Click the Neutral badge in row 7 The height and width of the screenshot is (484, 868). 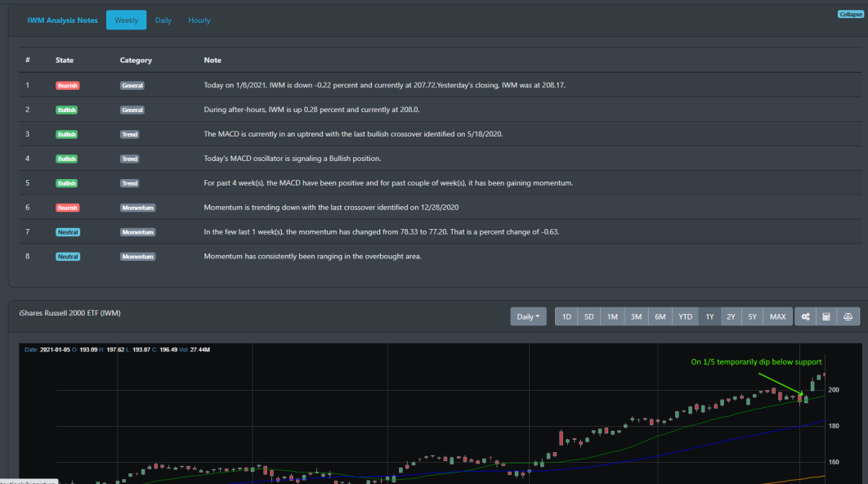[x=68, y=232]
